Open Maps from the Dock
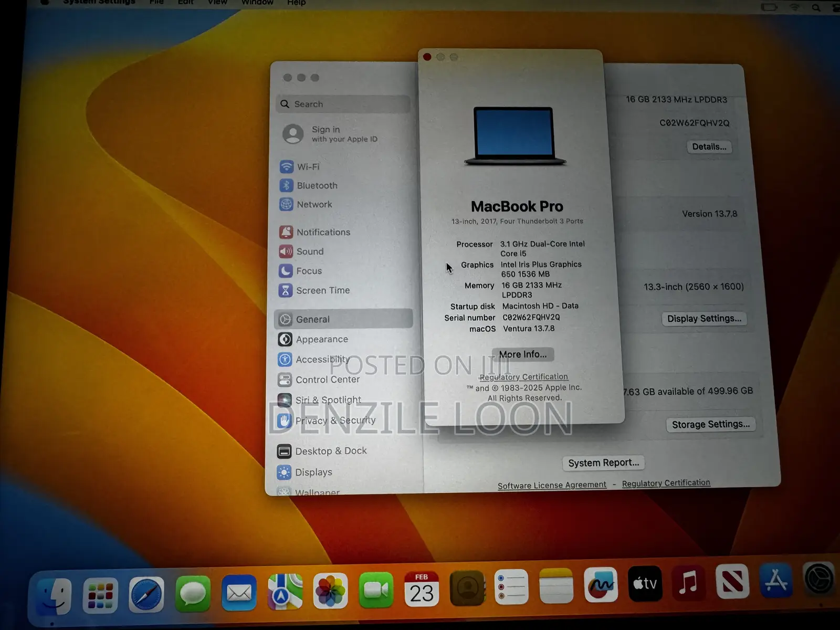This screenshot has height=630, width=840. point(285,592)
